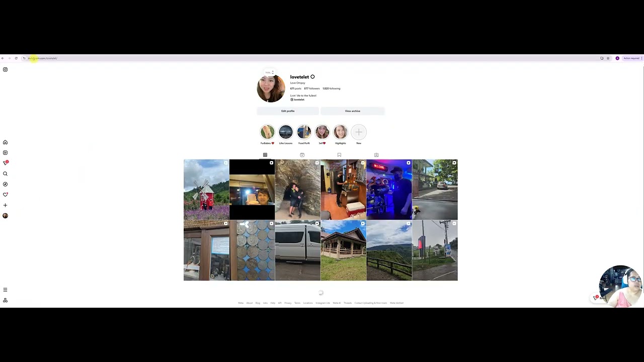
Task: Open FurBabies story highlight
Action: tap(267, 132)
